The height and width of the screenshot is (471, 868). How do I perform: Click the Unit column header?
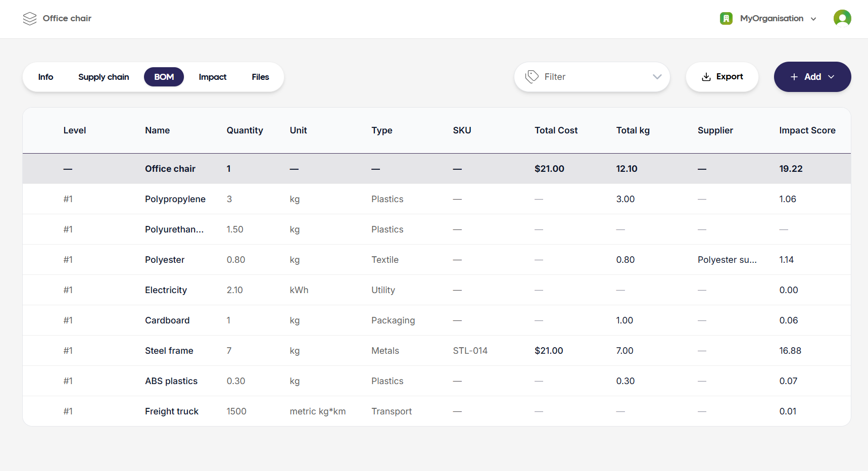298,130
